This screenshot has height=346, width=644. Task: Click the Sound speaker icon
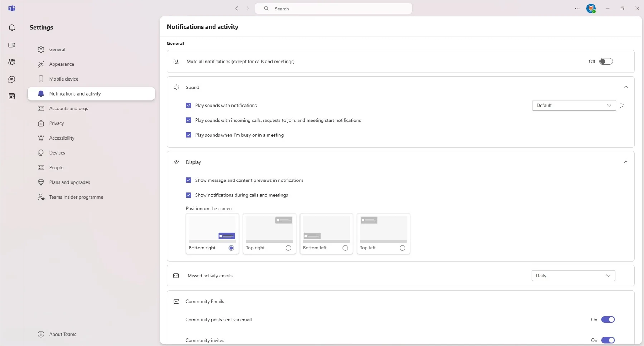[x=176, y=87]
